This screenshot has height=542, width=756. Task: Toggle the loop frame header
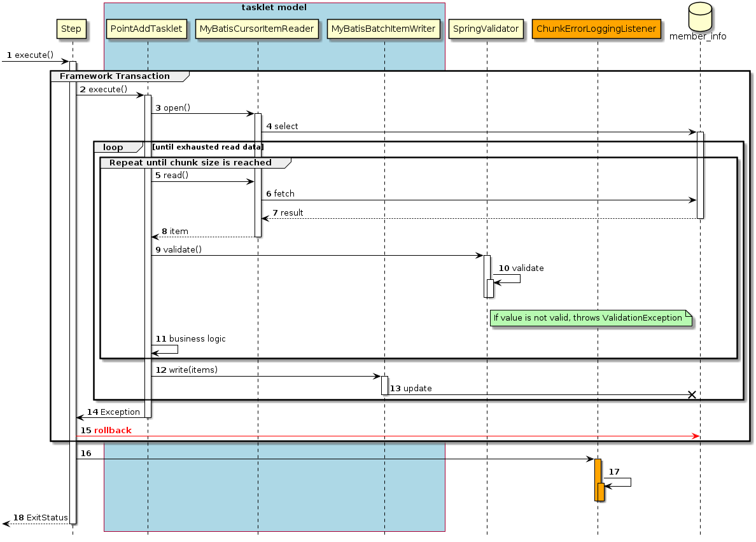[x=113, y=146]
